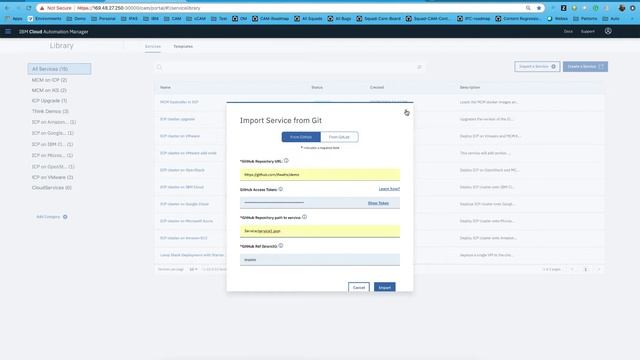The height and width of the screenshot is (360, 640).
Task: Open ICP master on VMware service row
Action: coord(180,136)
